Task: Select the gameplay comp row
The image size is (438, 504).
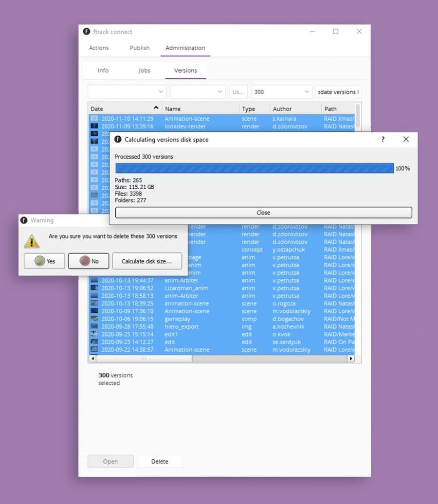Action: click(x=221, y=319)
